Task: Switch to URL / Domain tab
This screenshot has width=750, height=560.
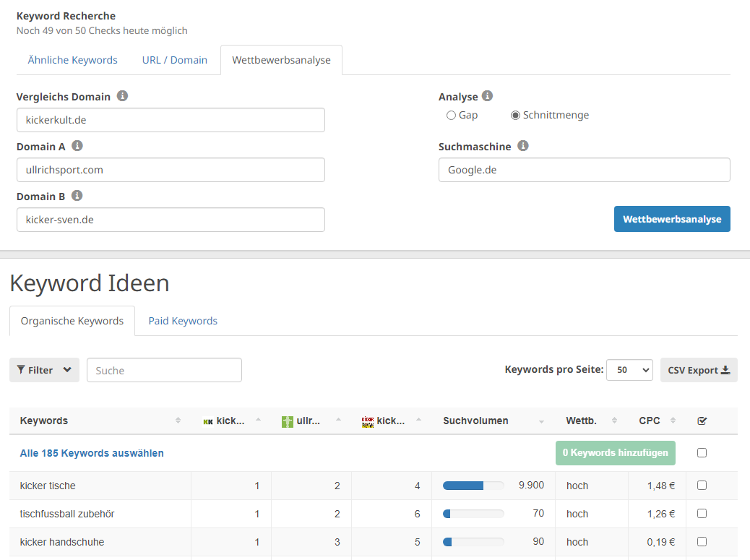Action: pos(175,60)
